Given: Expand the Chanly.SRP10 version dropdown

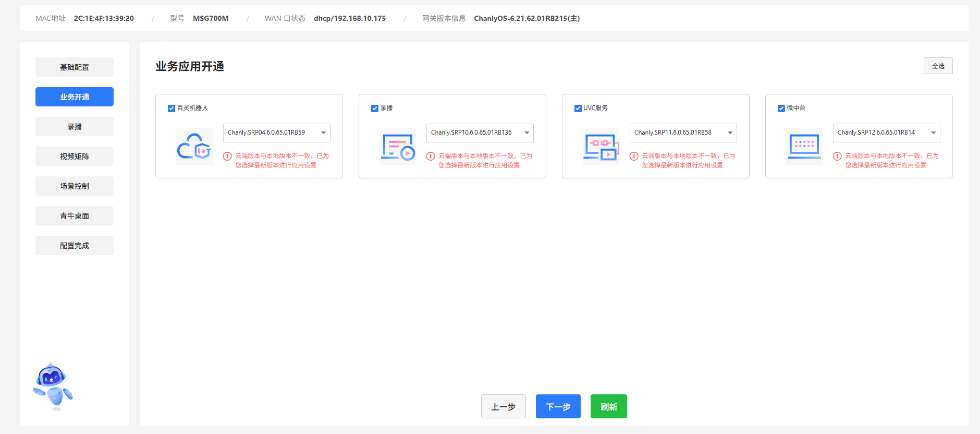Looking at the screenshot, I should pyautogui.click(x=480, y=133).
